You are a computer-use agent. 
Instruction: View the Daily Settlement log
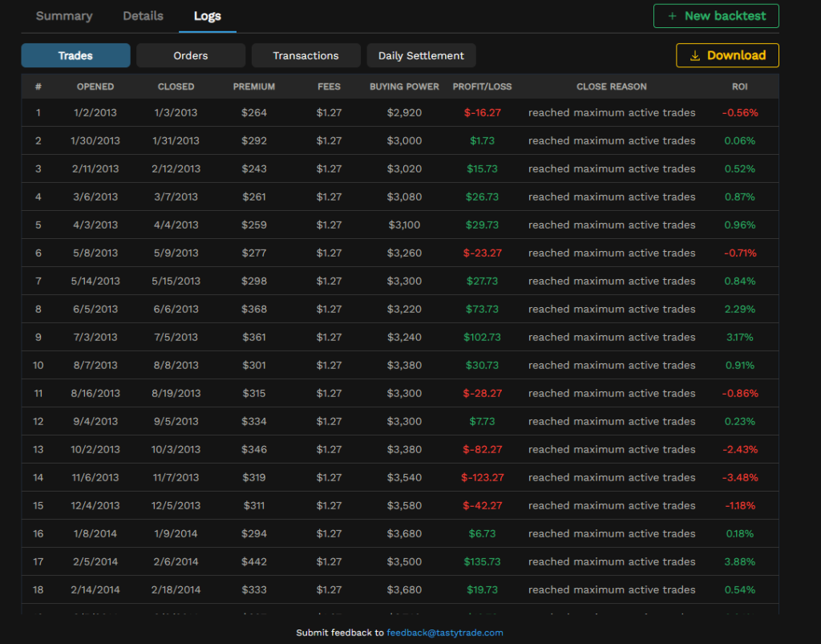click(421, 55)
